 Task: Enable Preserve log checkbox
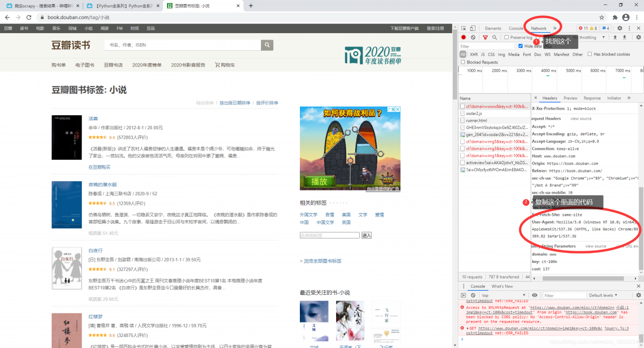pyautogui.click(x=507, y=37)
